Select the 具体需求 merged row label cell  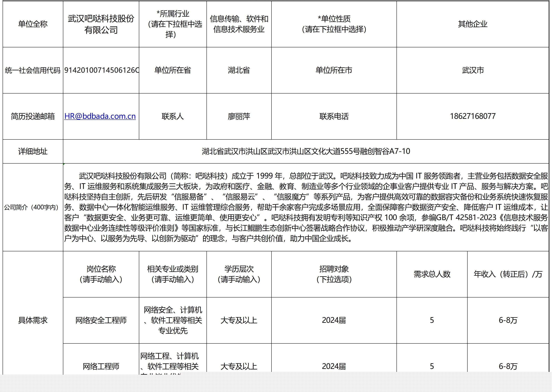coord(33,320)
